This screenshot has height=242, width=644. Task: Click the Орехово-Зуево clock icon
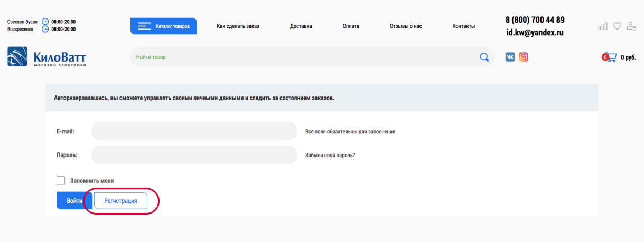click(x=45, y=22)
